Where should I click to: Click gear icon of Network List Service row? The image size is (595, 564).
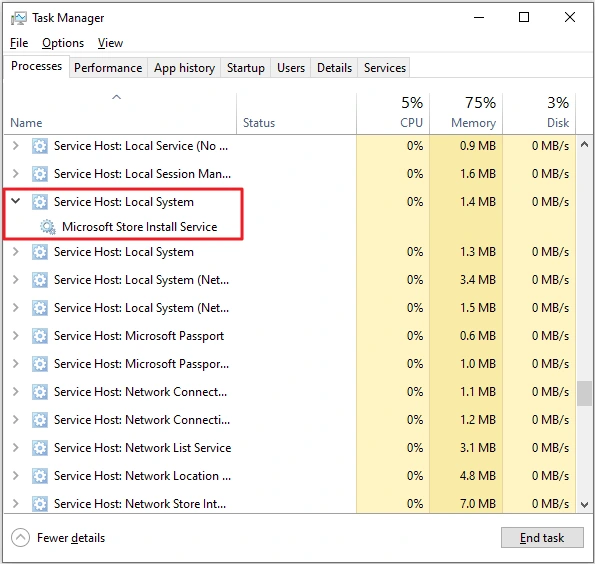point(40,448)
